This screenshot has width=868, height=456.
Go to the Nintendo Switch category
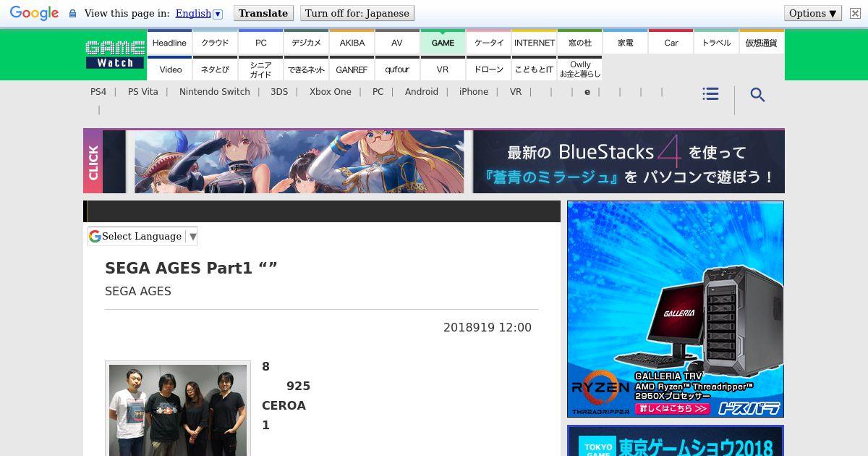coord(215,92)
